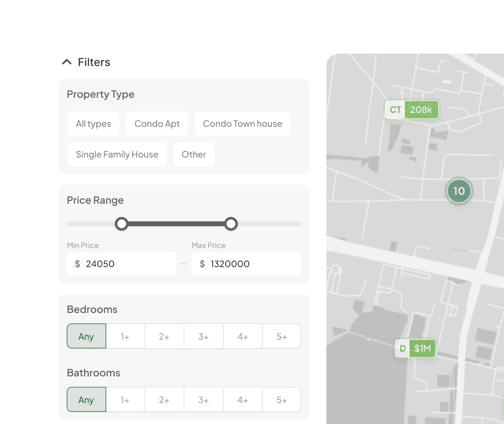504x424 pixels.
Task: Collapse the Filters panel chevron
Action: coord(67,62)
